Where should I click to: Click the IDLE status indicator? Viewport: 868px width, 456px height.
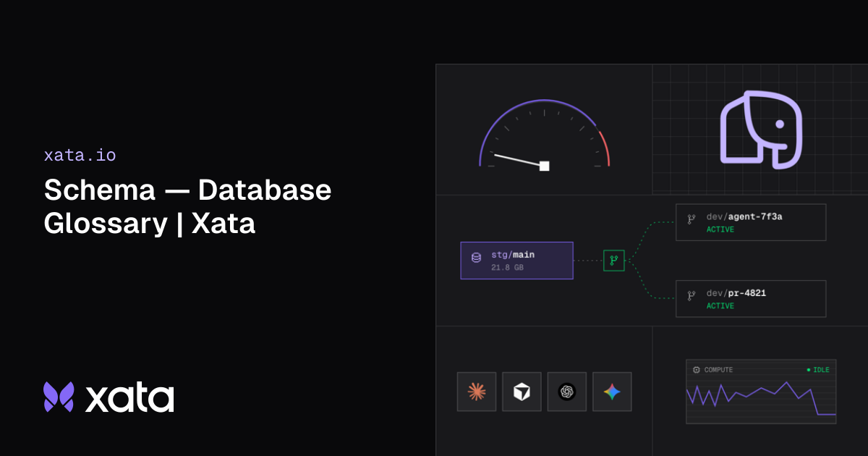click(x=818, y=370)
